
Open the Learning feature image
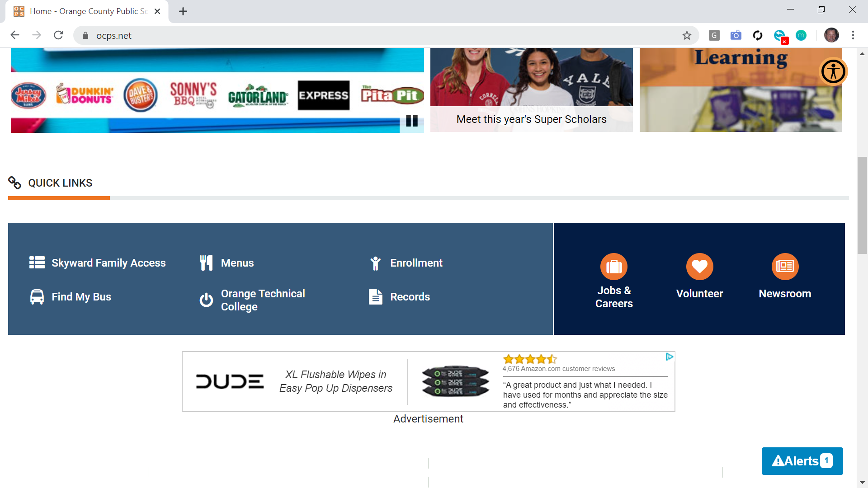(x=741, y=90)
